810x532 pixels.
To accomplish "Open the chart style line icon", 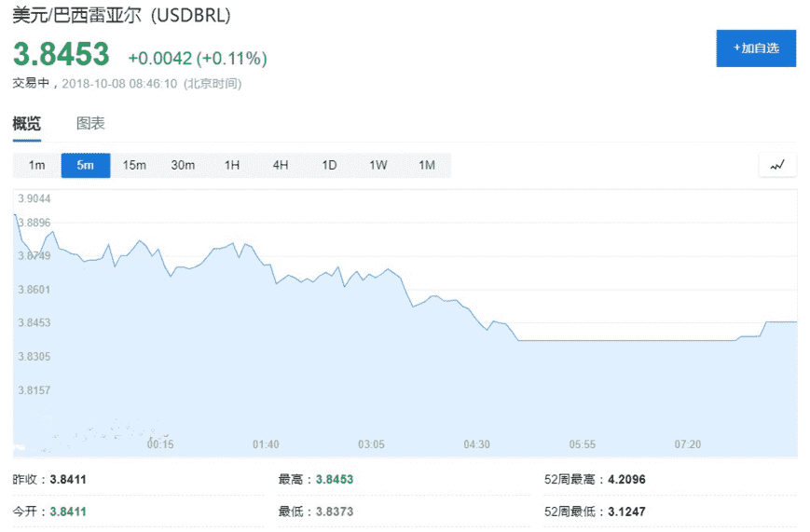I will coord(777,166).
